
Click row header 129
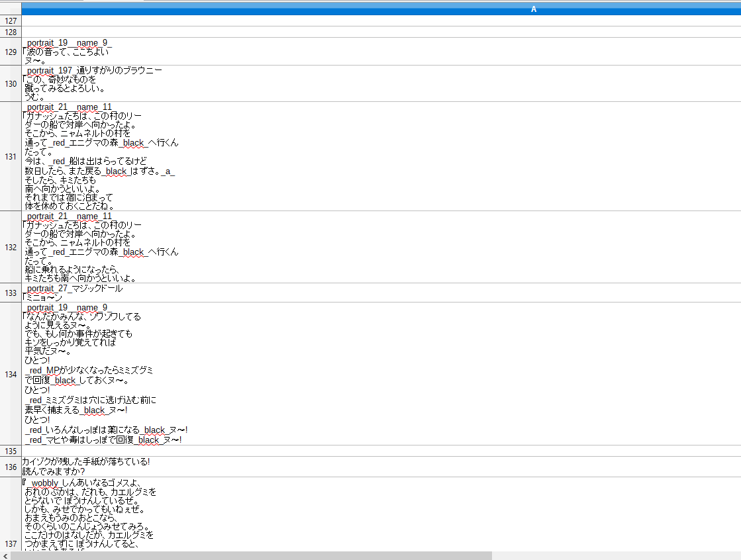click(x=11, y=52)
